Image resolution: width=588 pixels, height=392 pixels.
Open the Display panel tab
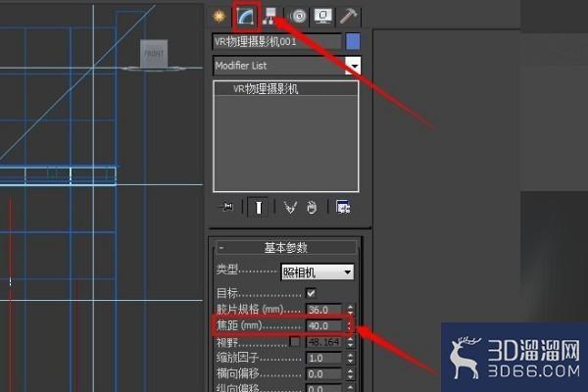322,16
